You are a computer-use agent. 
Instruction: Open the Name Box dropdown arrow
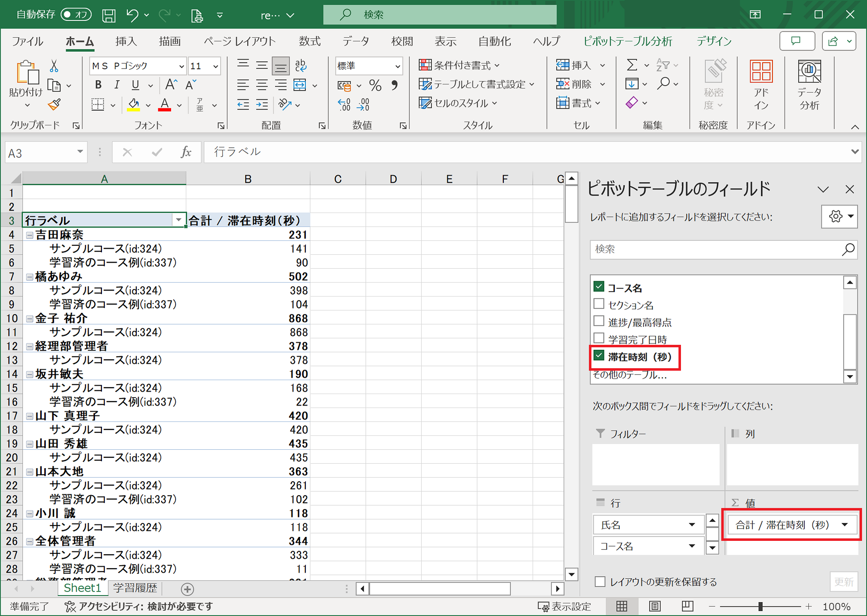pos(80,152)
